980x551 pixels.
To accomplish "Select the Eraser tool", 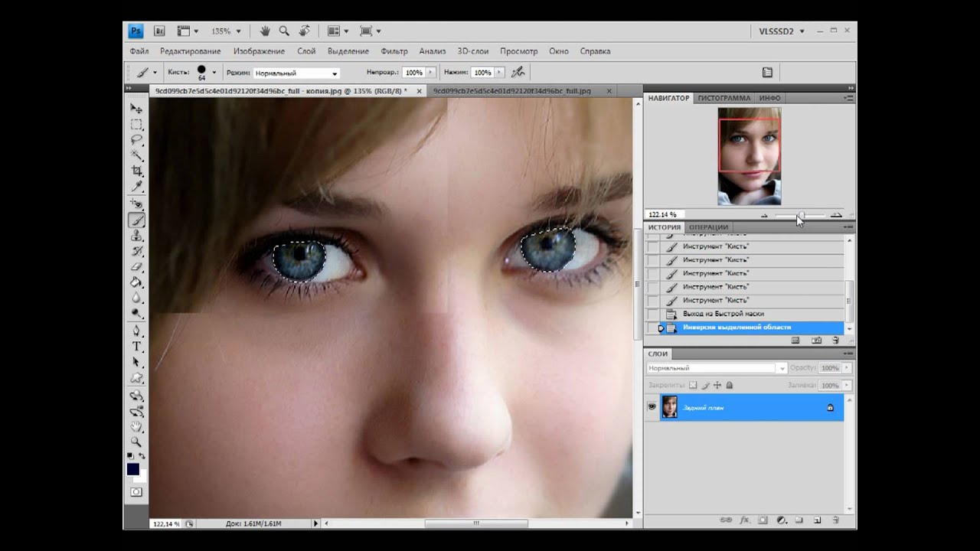I will pyautogui.click(x=136, y=267).
